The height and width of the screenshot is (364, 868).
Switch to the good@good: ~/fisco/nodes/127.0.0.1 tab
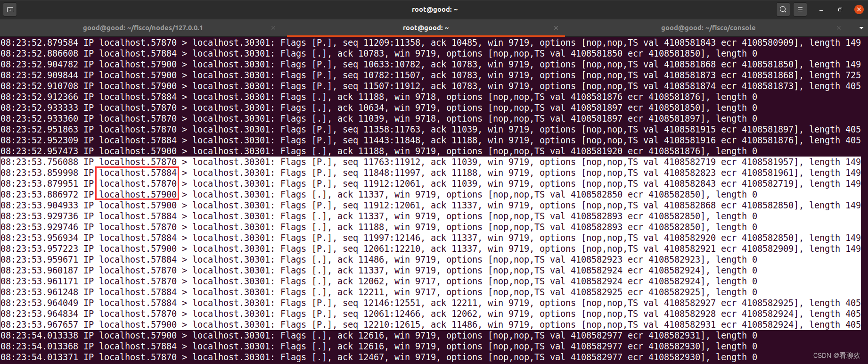click(x=143, y=28)
